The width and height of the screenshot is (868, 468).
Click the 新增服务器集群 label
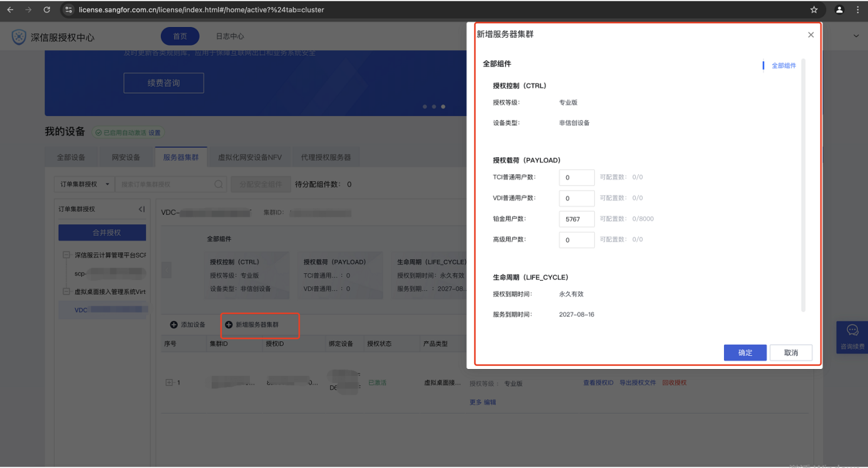(257, 325)
